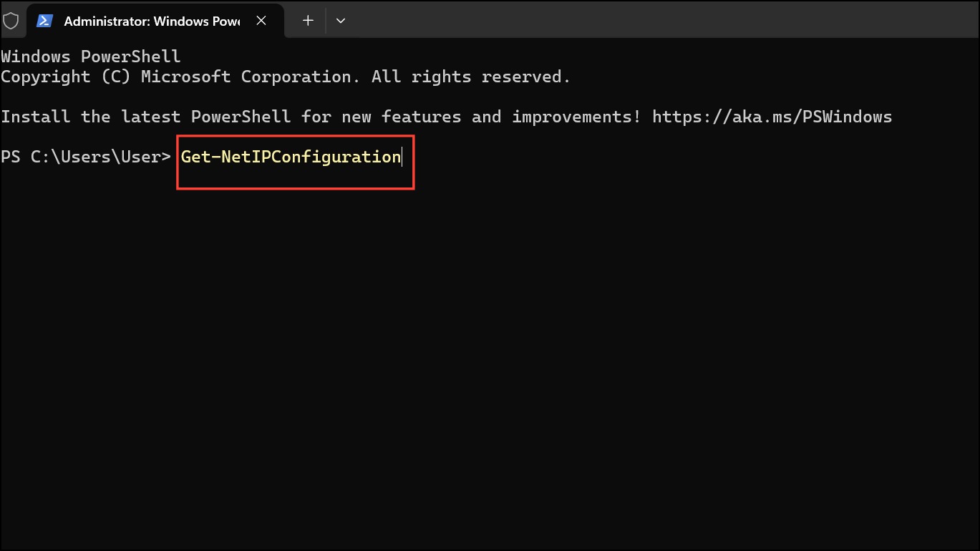The image size is (980, 551).
Task: Click the empty terminal area below the prompt
Action: click(x=490, y=358)
